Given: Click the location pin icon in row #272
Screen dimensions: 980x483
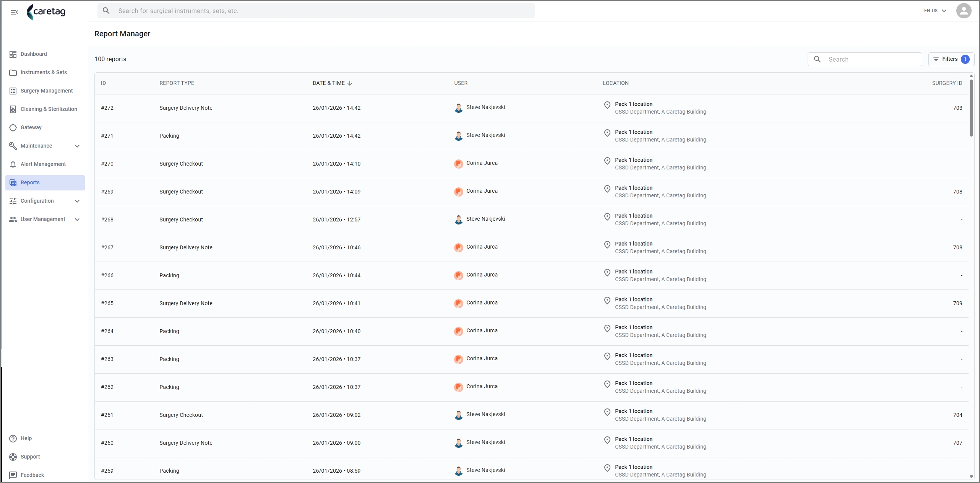Looking at the screenshot, I should (x=607, y=105).
